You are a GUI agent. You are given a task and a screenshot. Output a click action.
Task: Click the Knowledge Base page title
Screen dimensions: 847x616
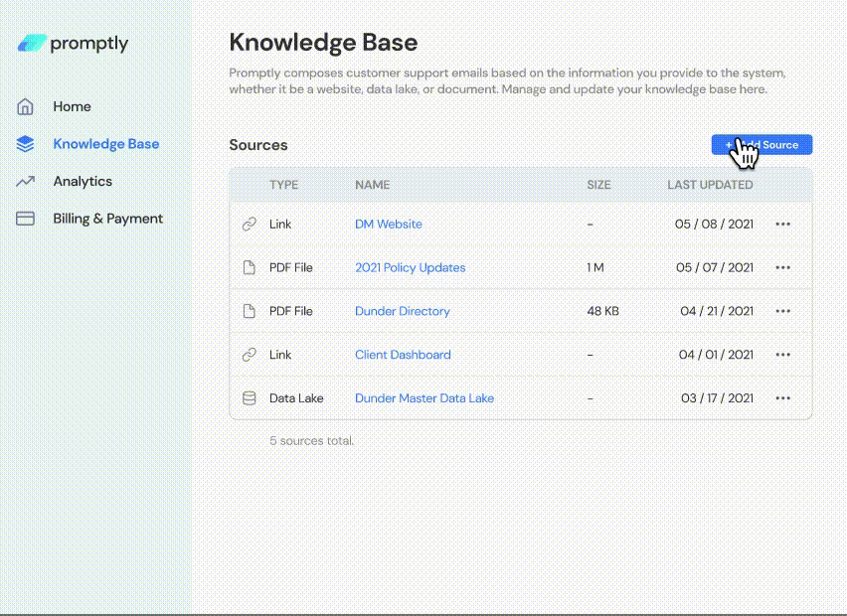pos(323,42)
